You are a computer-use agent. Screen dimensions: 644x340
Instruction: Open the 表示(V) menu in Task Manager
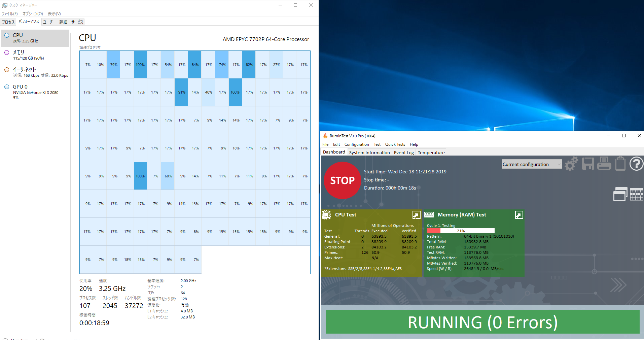[x=54, y=14]
